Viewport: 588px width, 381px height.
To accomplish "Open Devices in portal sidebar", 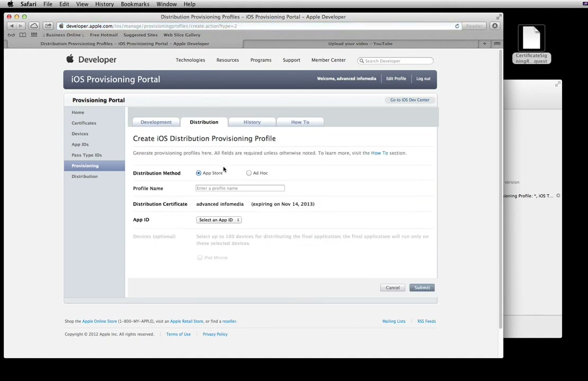I will [80, 134].
